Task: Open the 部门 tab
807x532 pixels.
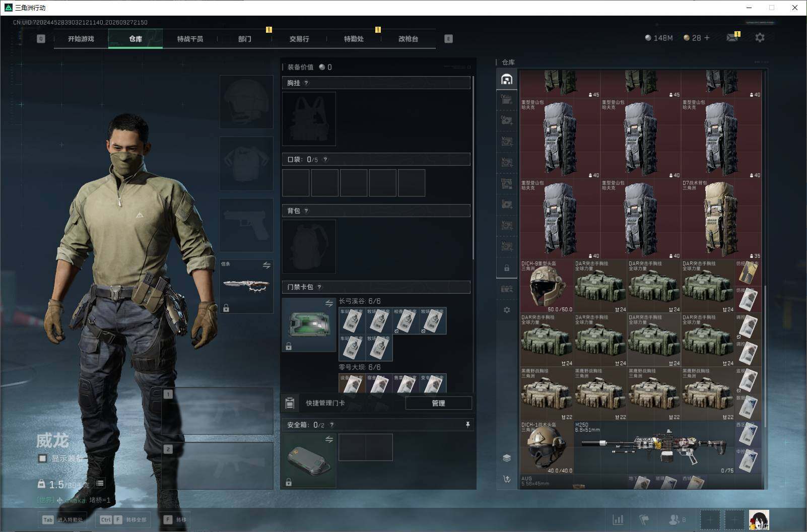Action: tap(245, 39)
